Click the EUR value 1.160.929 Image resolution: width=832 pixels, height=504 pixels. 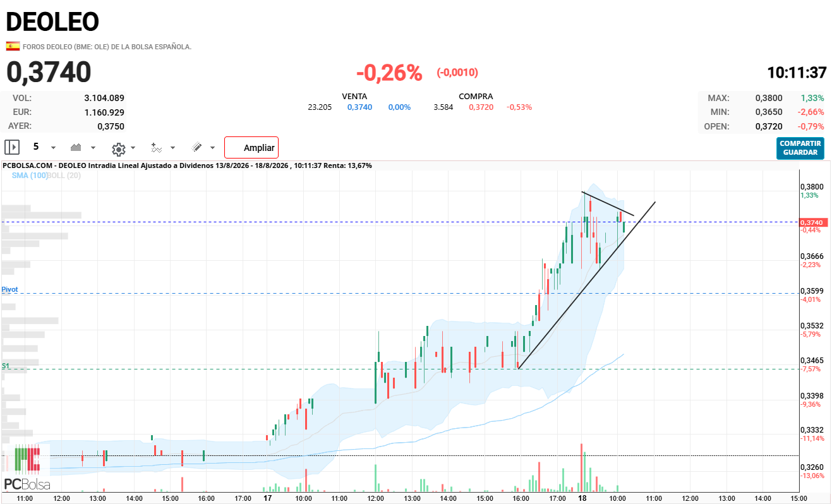coord(104,112)
